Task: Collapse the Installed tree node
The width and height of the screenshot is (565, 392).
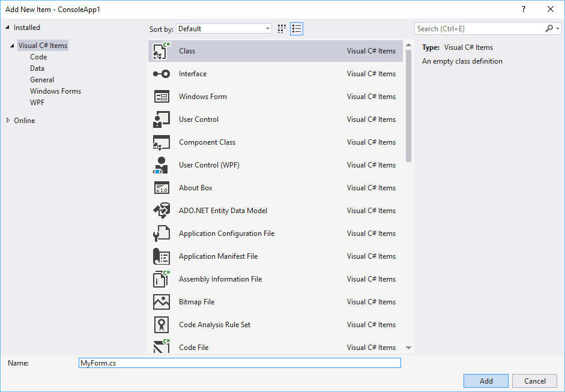Action: 8,28
